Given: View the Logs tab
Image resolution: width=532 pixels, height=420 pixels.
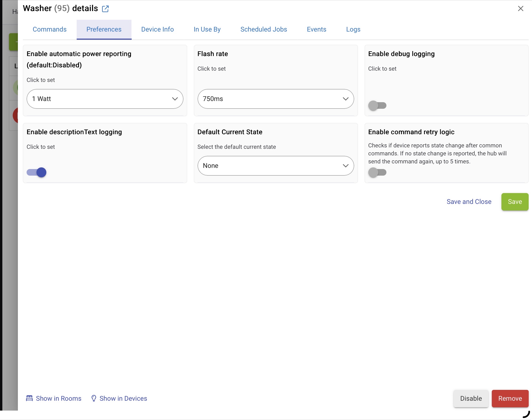Looking at the screenshot, I should (x=353, y=29).
